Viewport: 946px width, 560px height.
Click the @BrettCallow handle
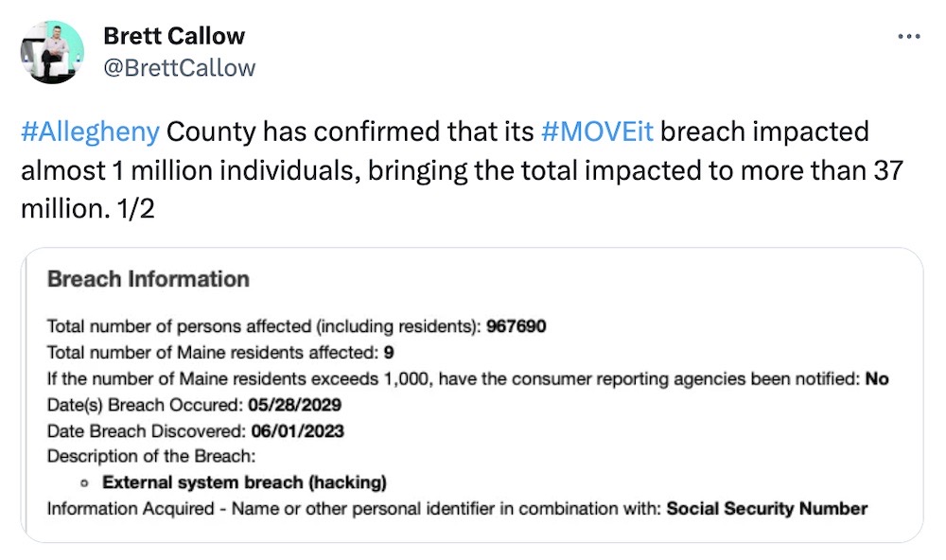click(x=179, y=67)
